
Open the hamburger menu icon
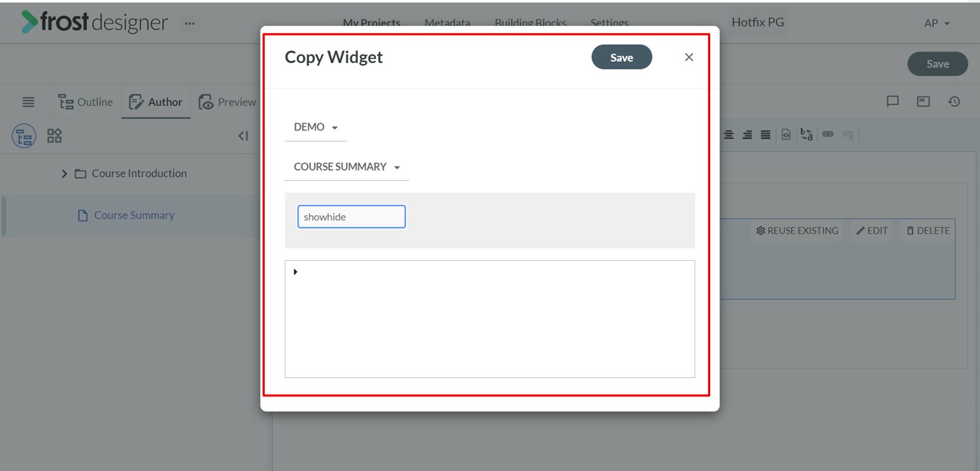click(x=28, y=102)
